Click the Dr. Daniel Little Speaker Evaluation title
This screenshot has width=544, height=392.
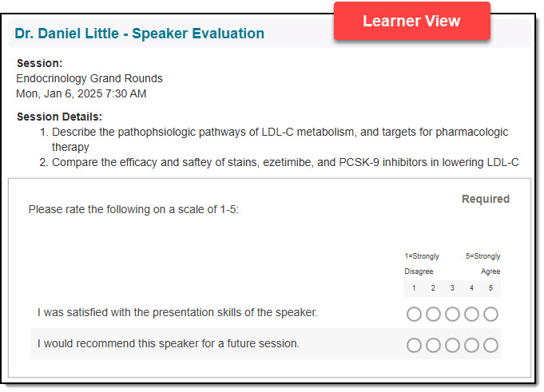point(140,34)
